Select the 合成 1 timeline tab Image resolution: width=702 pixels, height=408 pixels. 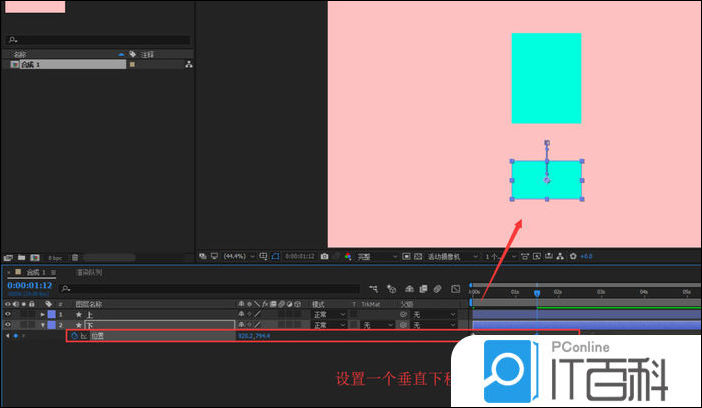38,272
